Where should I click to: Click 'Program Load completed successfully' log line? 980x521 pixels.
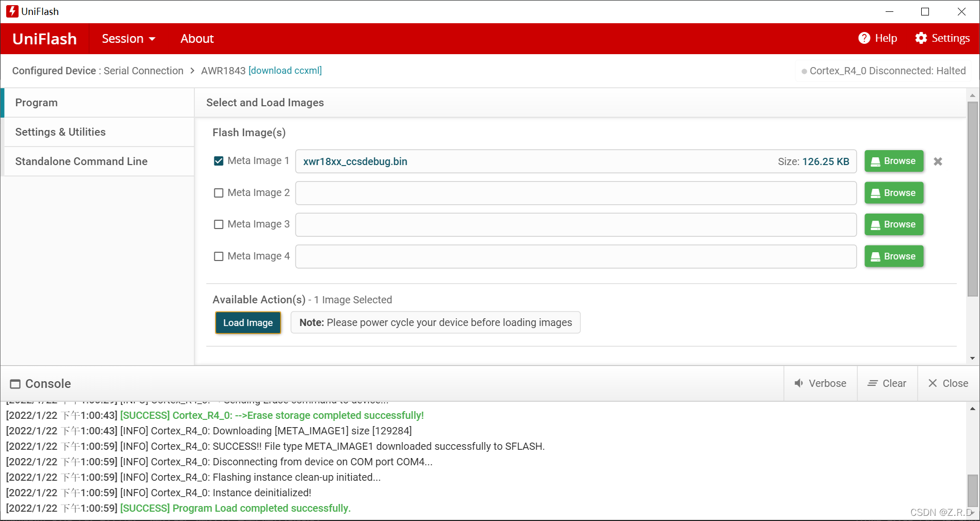(x=178, y=508)
